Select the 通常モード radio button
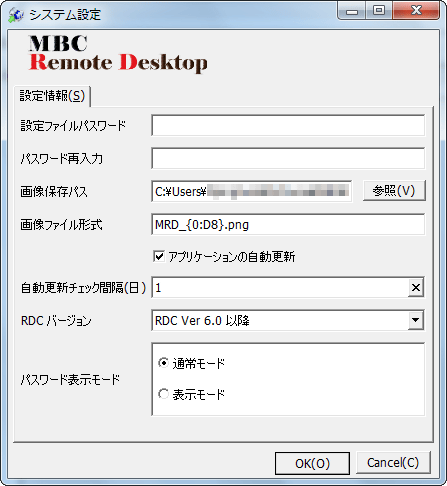 pos(163,363)
